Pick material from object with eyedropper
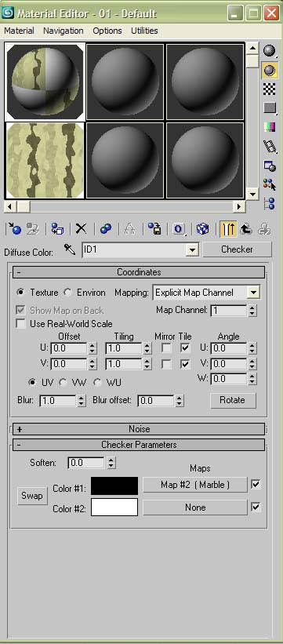The height and width of the screenshot is (644, 283). tap(70, 249)
